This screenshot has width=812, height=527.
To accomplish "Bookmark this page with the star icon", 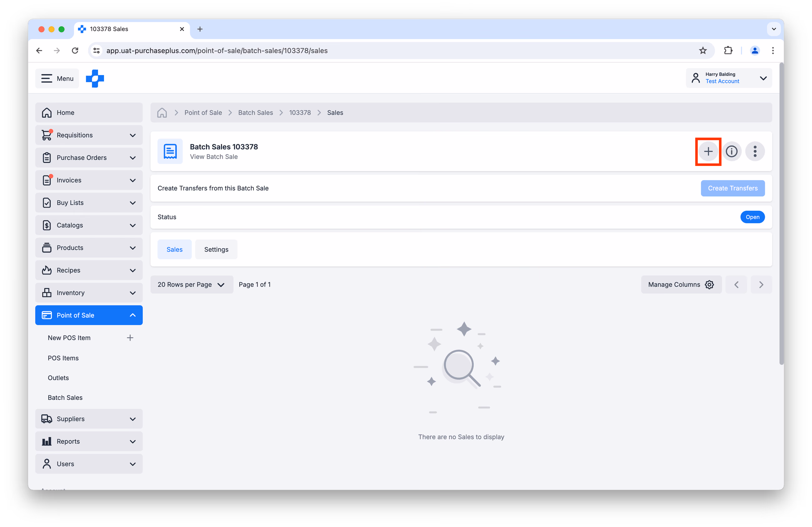I will coord(702,51).
